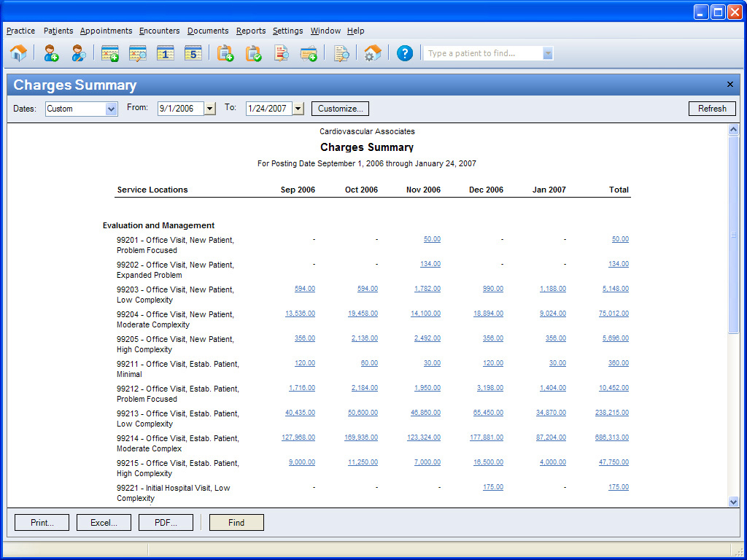Open the 99215 Jan 2007 amount 4,000.00
The image size is (747, 560).
coord(553,462)
